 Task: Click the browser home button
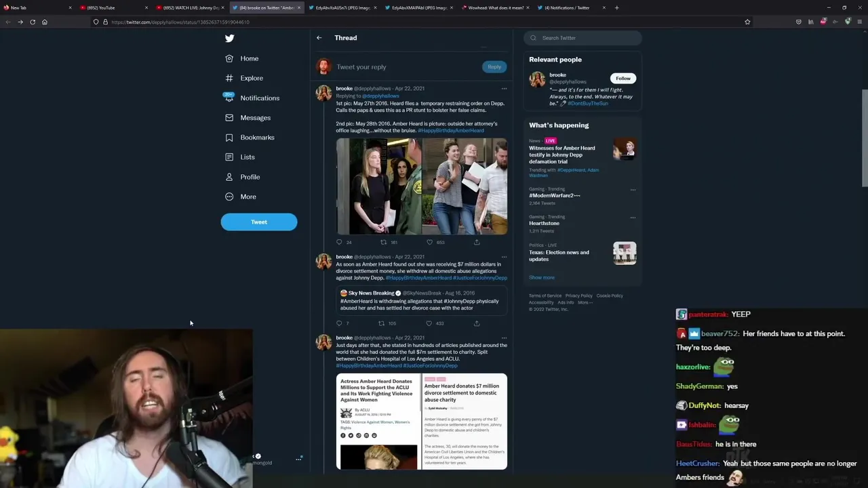pyautogui.click(x=45, y=22)
